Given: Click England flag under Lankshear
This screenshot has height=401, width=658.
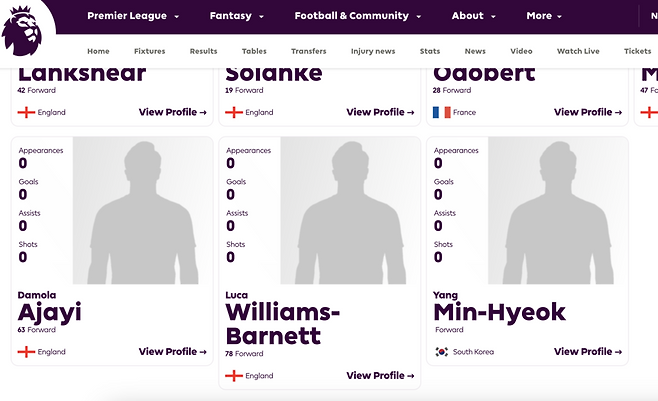Looking at the screenshot, I should 26,112.
